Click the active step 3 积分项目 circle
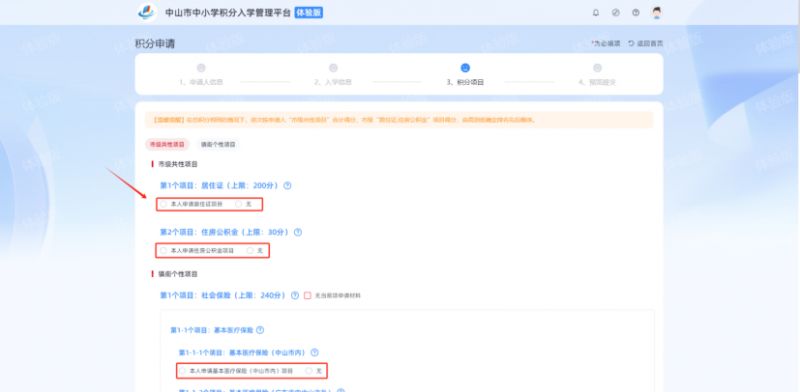Image resolution: width=800 pixels, height=392 pixels. 465,68
